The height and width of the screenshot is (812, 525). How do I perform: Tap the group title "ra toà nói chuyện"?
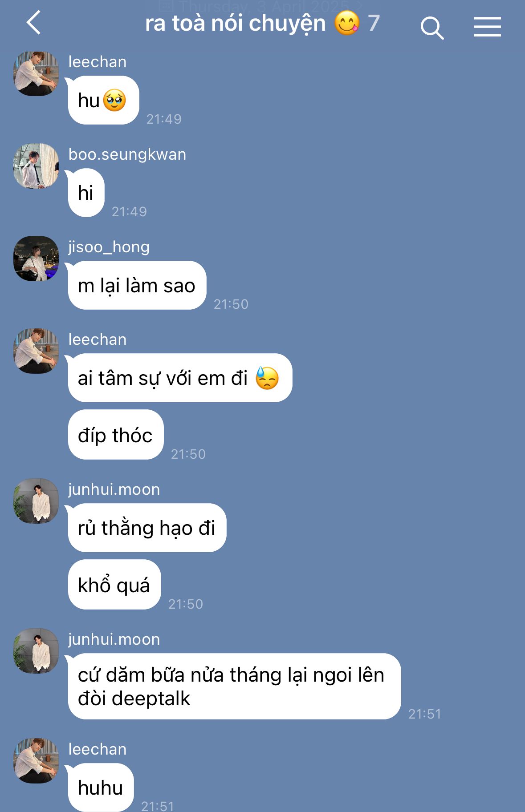tap(236, 24)
